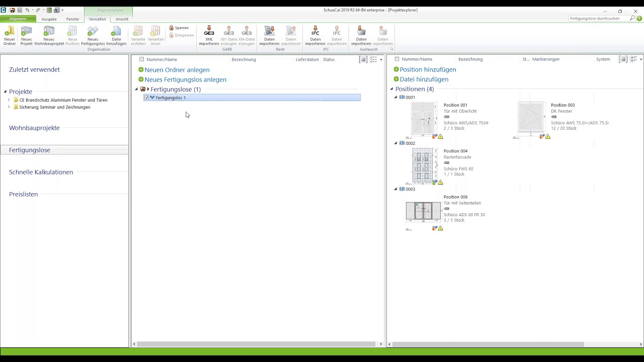Collapse the Fertigungslose (1) group
The image size is (644, 362).
[136, 89]
